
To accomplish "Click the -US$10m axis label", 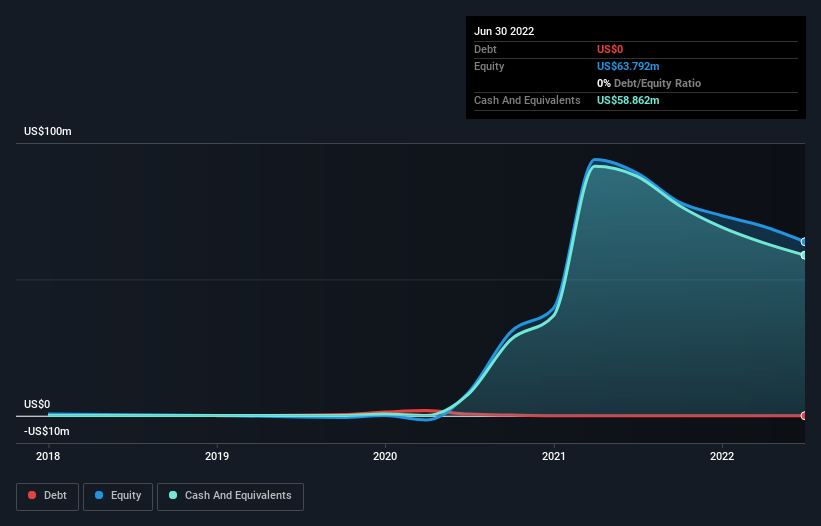I will click(x=47, y=431).
